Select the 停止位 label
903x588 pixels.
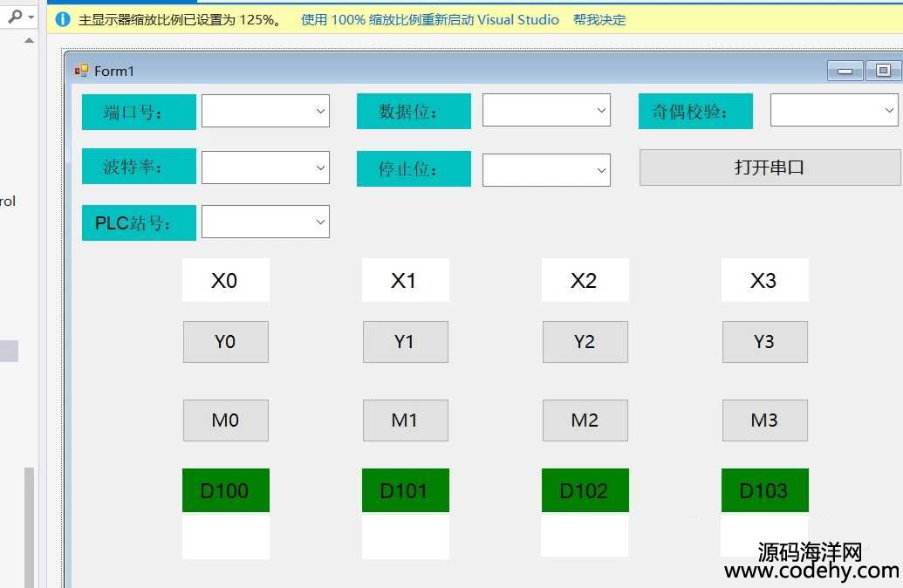414,168
